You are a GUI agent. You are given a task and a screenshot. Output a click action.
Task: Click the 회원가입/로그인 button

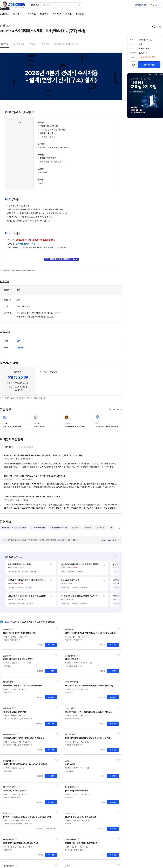pyautogui.click(x=141, y=5)
